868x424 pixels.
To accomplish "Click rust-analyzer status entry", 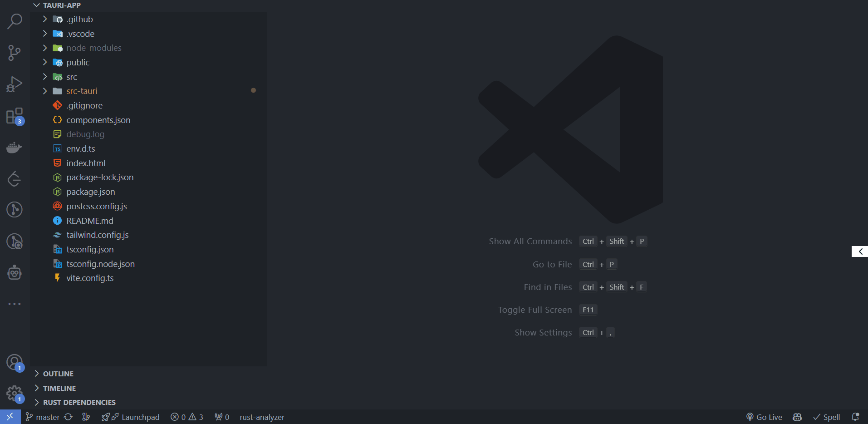I will tap(262, 417).
